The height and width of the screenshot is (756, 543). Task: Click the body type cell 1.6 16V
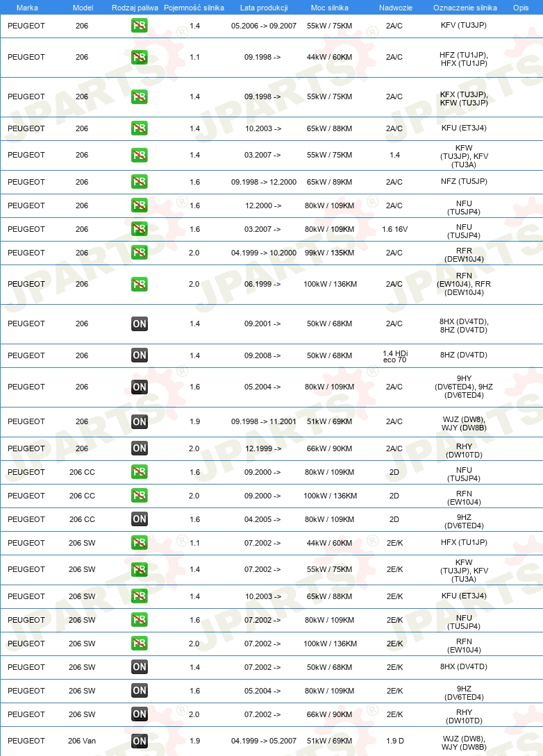click(x=395, y=229)
